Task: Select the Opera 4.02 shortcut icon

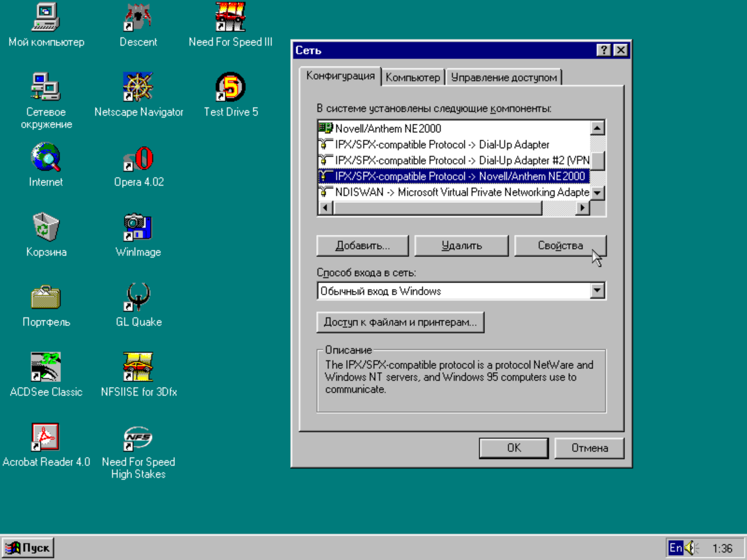Action: point(138,158)
